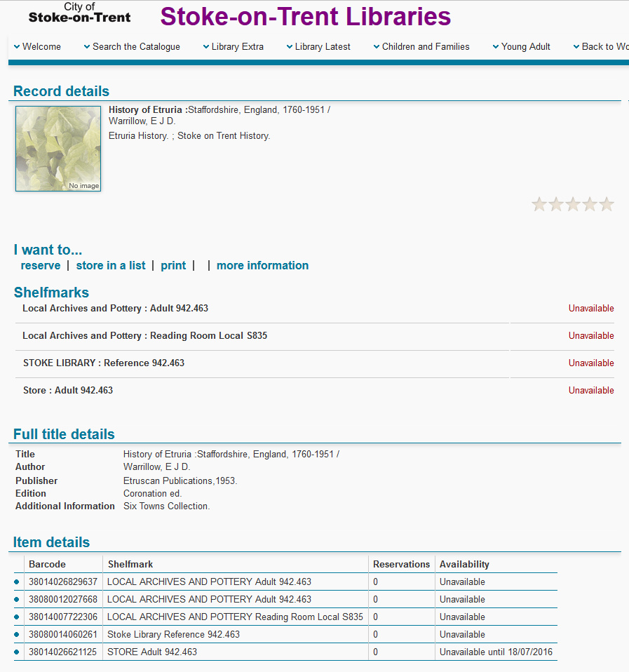The width and height of the screenshot is (629, 672).
Task: Open the more information link
Action: 262,265
